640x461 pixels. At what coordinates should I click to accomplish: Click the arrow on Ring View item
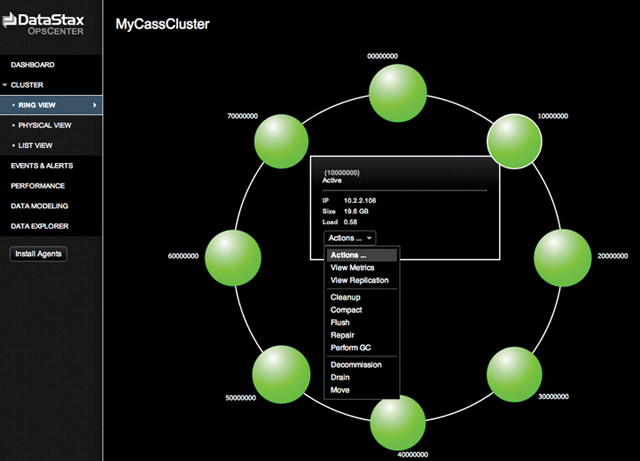coord(94,105)
